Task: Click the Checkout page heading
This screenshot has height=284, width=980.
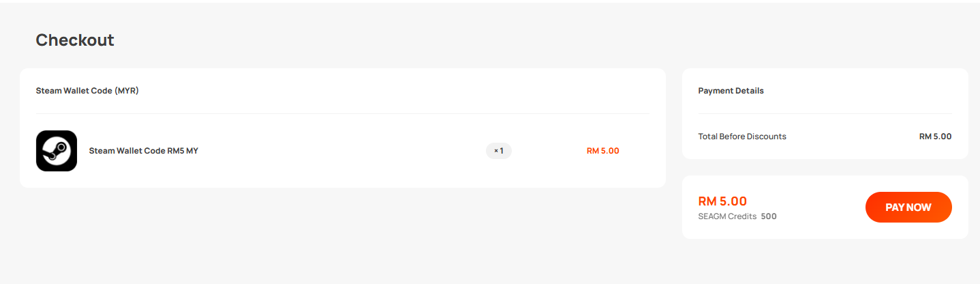Action: (75, 40)
